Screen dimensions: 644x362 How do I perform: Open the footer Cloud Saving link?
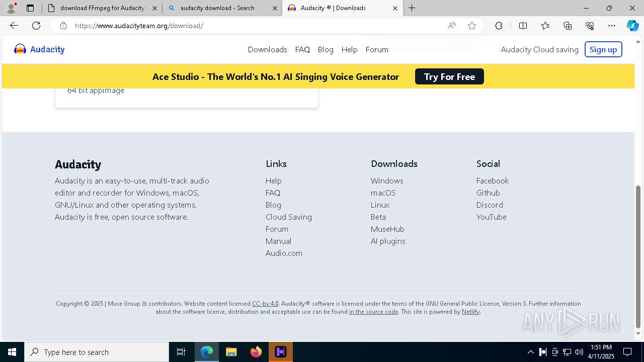coord(289,217)
